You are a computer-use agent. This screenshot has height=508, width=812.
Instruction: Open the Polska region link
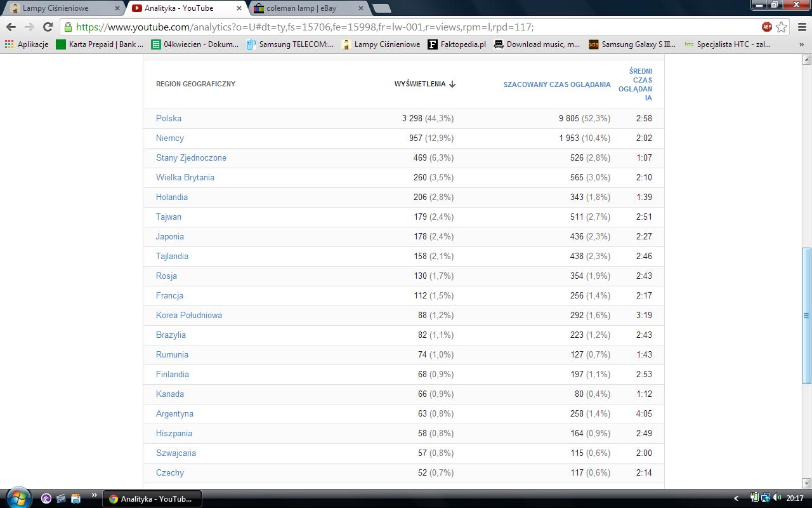coord(169,118)
